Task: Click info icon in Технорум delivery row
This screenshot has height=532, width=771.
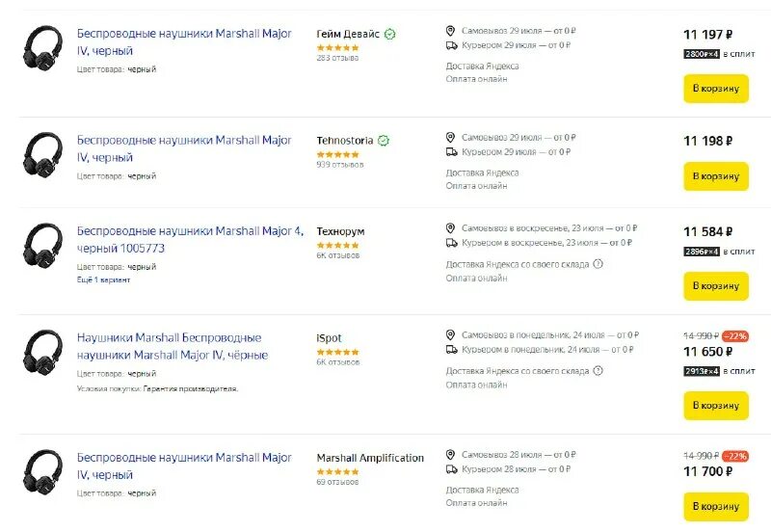Action: [x=598, y=263]
